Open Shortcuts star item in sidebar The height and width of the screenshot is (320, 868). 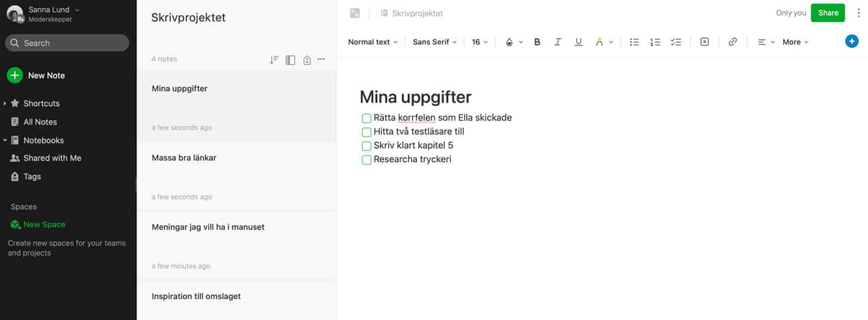pyautogui.click(x=35, y=103)
